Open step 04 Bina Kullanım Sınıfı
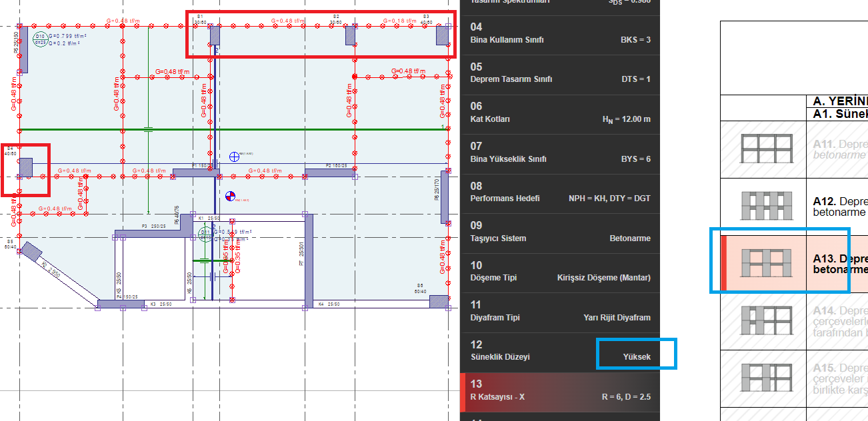The height and width of the screenshot is (421, 868). (560, 33)
